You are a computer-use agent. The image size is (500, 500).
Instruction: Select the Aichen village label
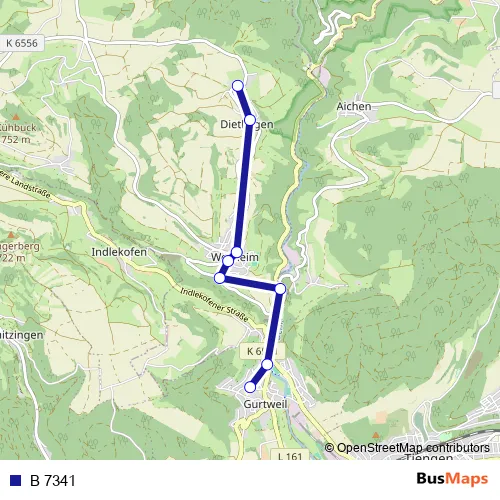tap(354, 106)
